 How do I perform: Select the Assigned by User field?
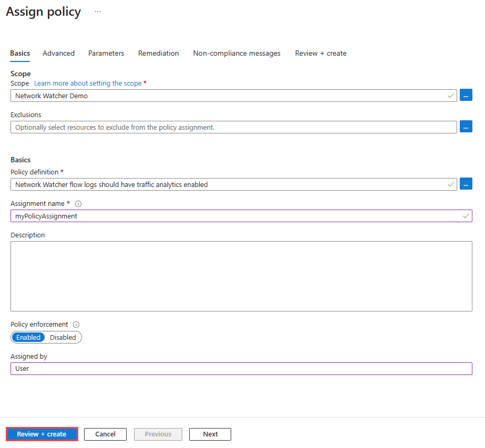pyautogui.click(x=242, y=368)
